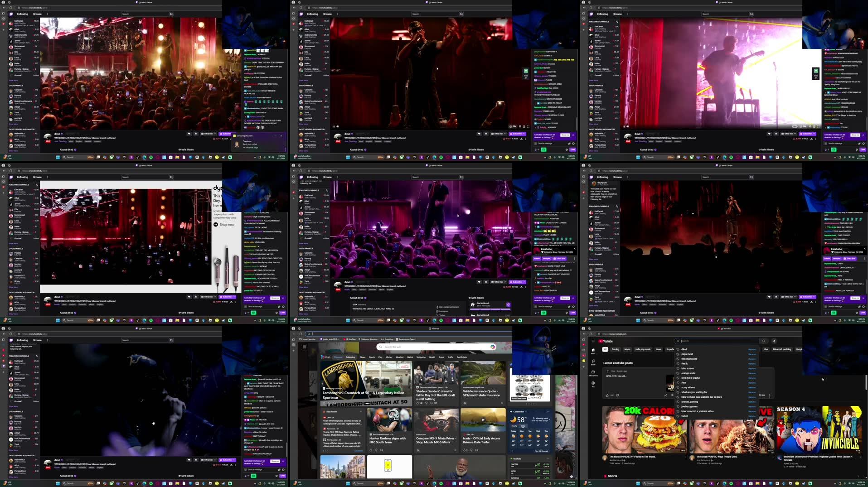This screenshot has width=868, height=487.
Task: Open chat settings gear in top-middle Twitch frame
Action: tap(567, 149)
